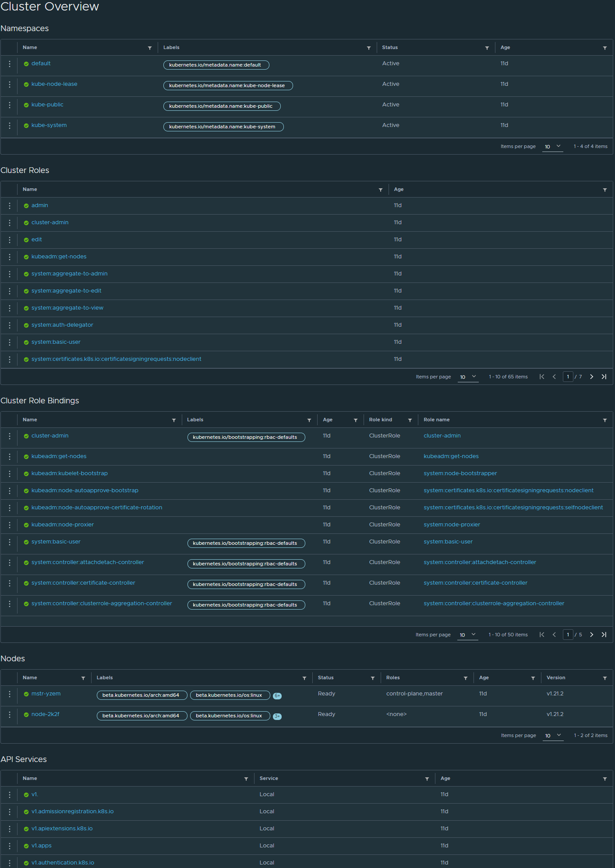Image resolution: width=615 pixels, height=868 pixels.
Task: Filter the Role kind column in bindings
Action: 410,420
